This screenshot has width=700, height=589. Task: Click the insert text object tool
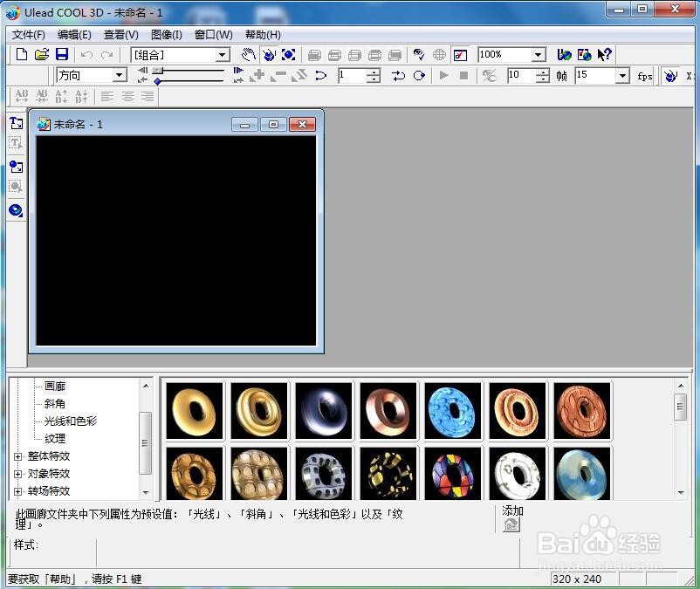click(16, 123)
